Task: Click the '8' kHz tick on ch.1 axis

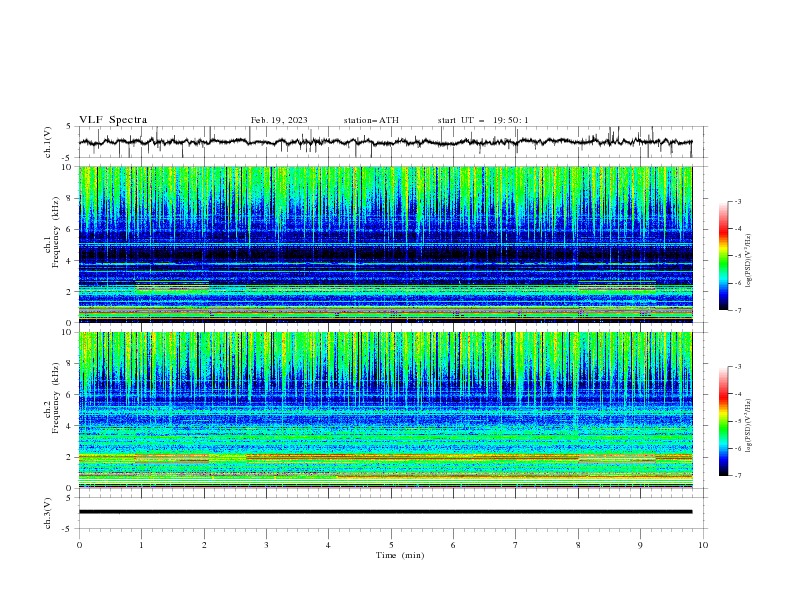Action: click(x=71, y=198)
